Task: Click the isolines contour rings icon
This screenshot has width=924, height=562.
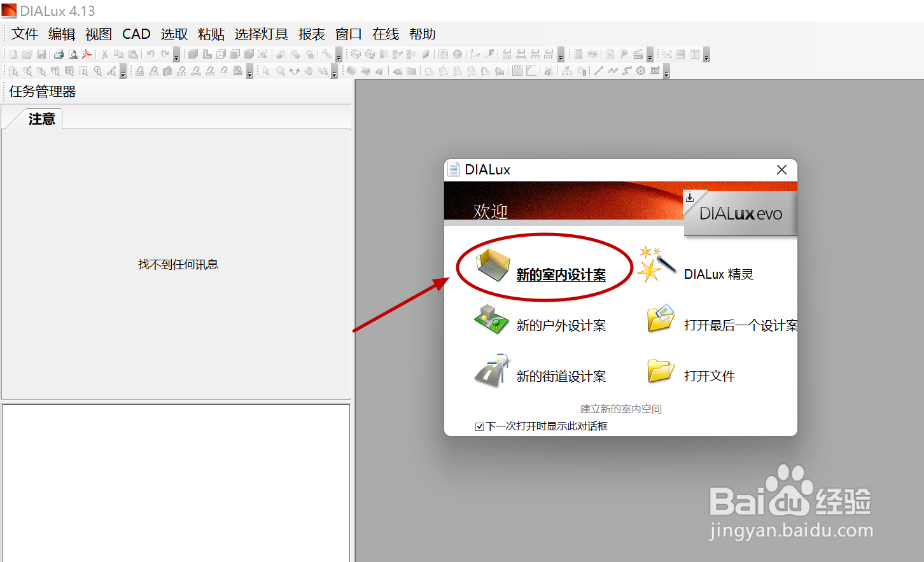Action: (x=444, y=54)
